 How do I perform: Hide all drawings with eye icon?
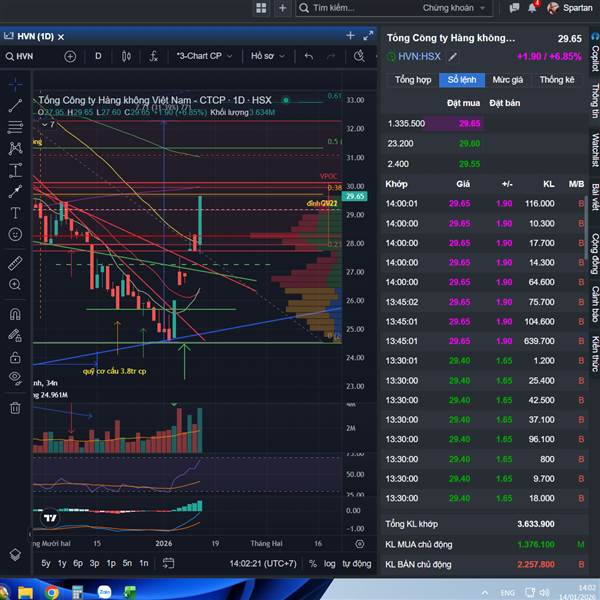point(15,378)
